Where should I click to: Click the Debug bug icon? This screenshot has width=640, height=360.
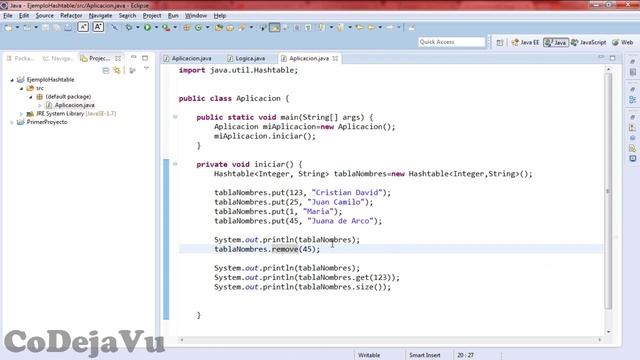click(129, 27)
